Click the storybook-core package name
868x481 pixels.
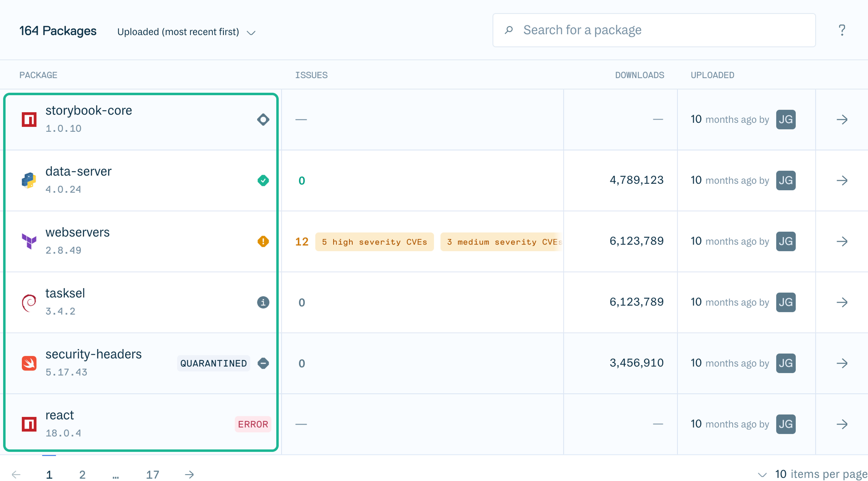tap(89, 110)
